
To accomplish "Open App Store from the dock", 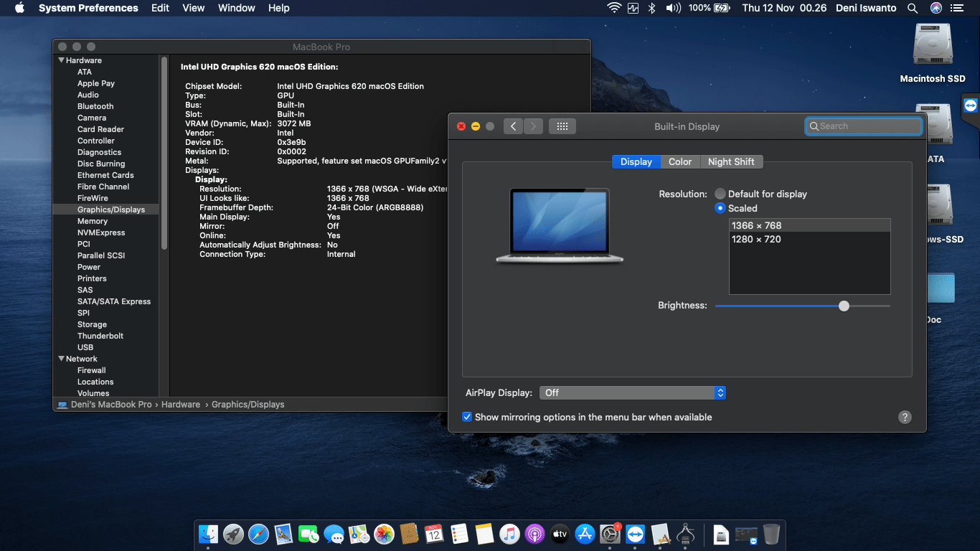I will 585,534.
